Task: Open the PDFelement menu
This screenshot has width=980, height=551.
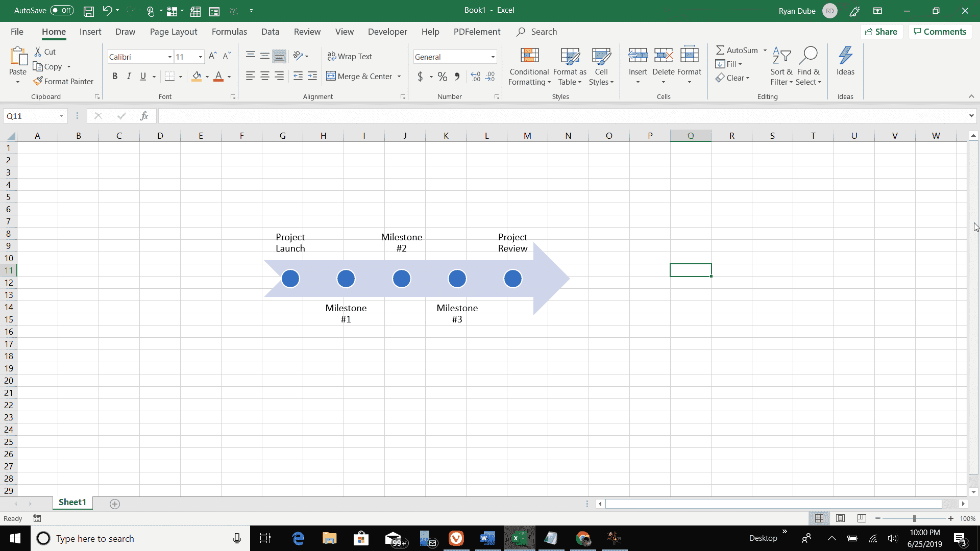Action: [476, 32]
